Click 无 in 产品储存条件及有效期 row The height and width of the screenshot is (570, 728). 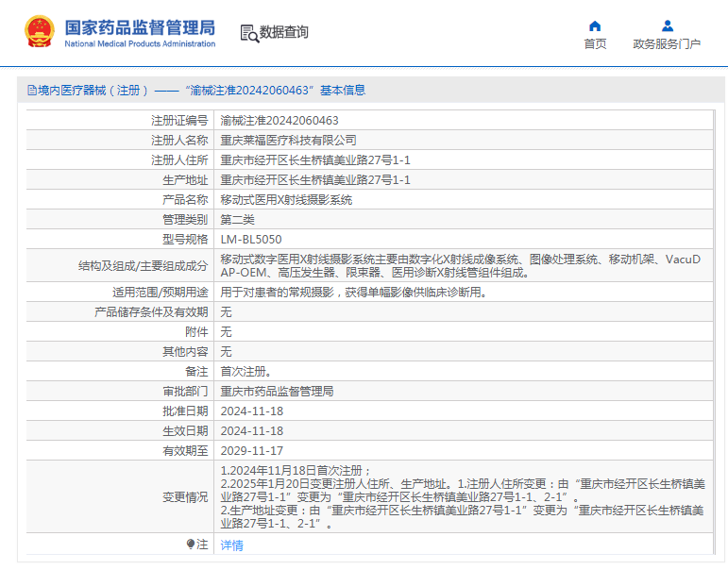tap(226, 312)
